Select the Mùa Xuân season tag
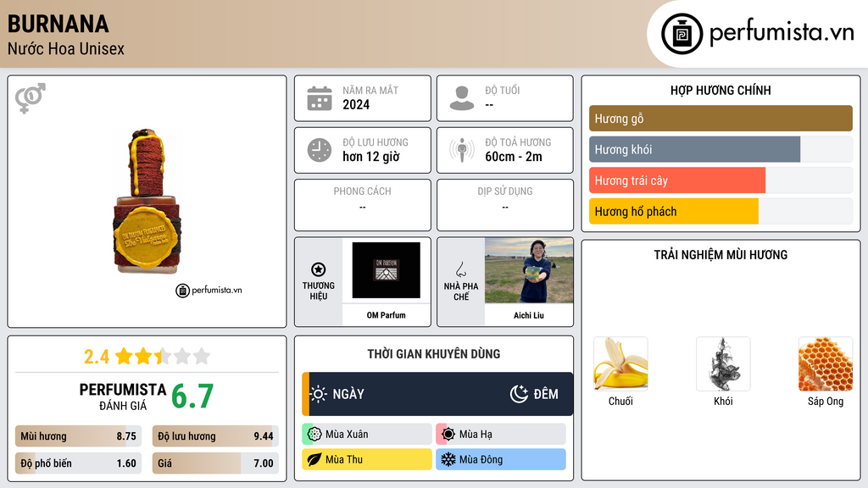This screenshot has height=488, width=868. tap(367, 435)
